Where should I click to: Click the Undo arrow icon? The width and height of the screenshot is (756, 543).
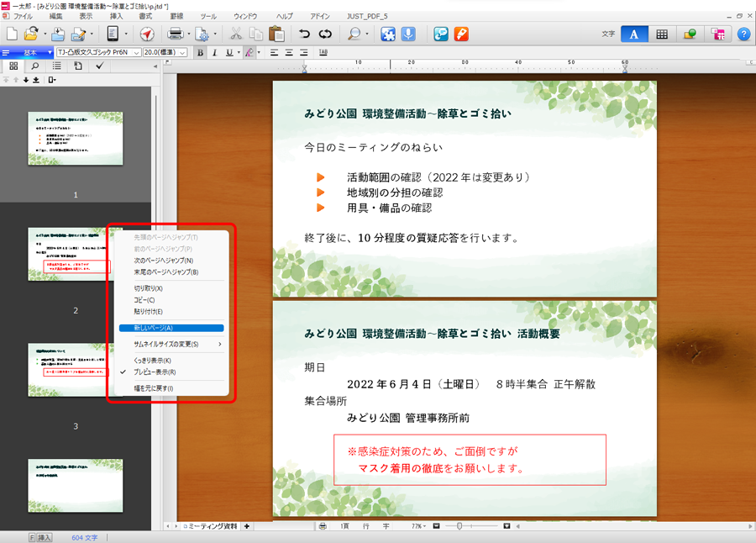point(304,34)
